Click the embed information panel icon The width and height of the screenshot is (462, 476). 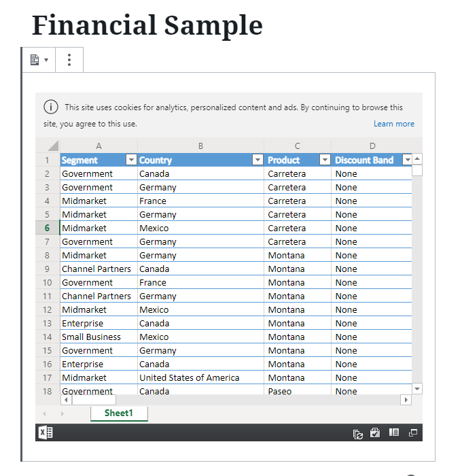[x=394, y=432]
